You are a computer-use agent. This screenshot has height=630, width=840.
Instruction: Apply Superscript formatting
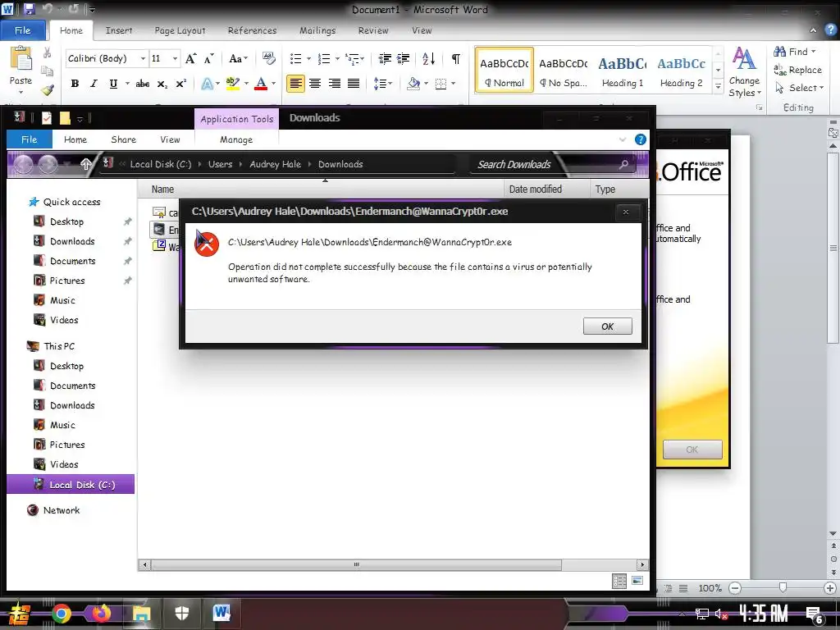(181, 84)
